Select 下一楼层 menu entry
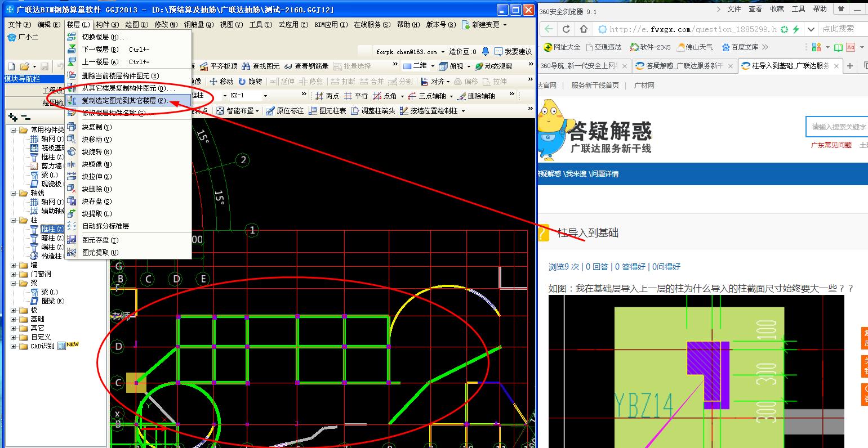The image size is (868, 448). (x=128, y=50)
